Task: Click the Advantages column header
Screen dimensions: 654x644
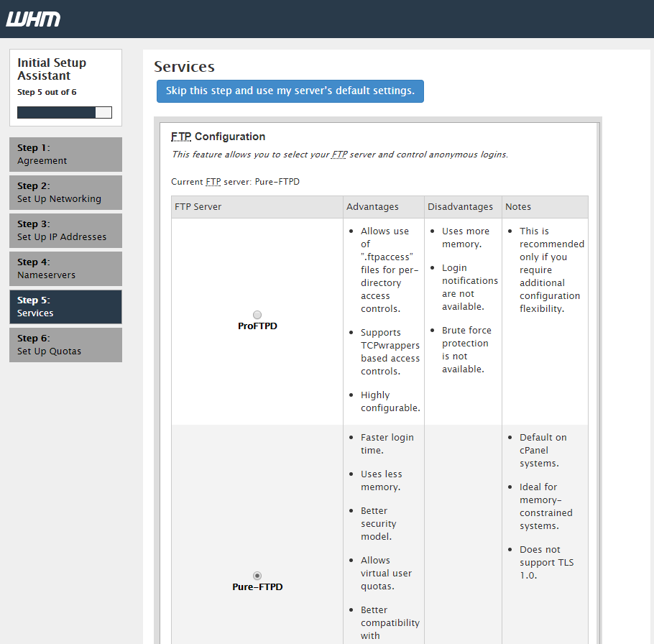Action: pos(384,207)
